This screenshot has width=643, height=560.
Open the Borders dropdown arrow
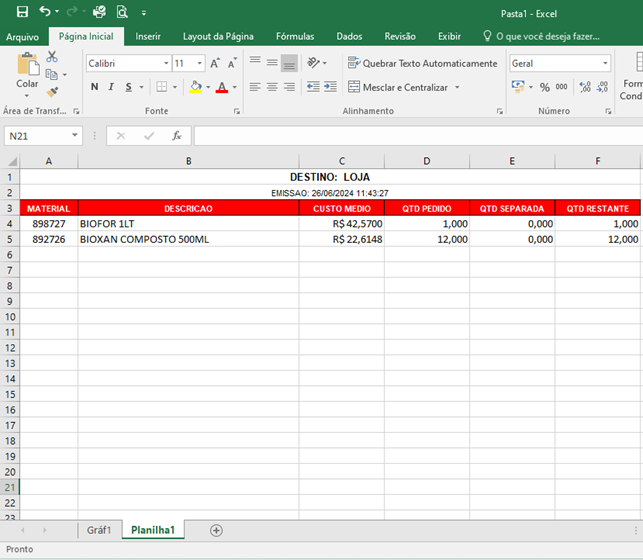(175, 87)
